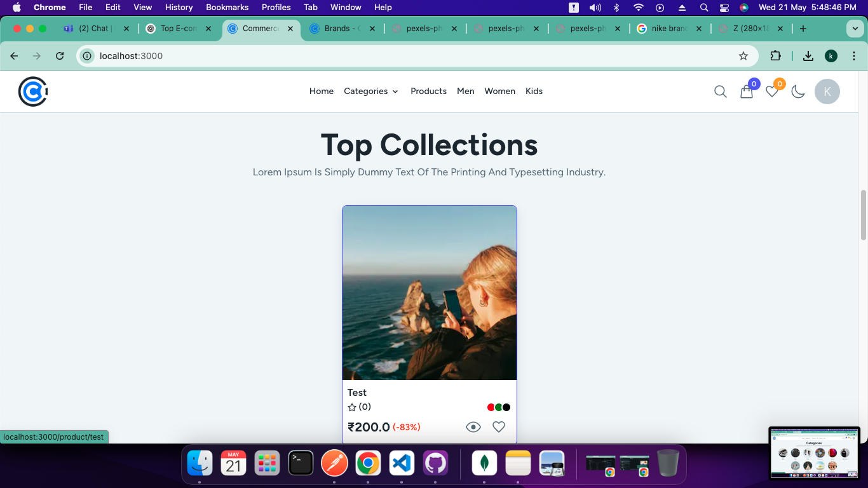Select the red color swatch on Test product
Viewport: 868px width, 488px height.
491,407
